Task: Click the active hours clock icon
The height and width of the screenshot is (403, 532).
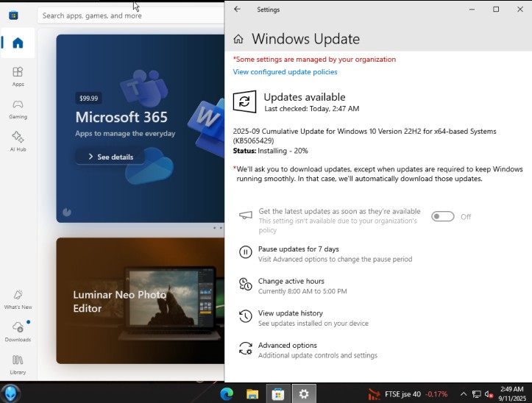Action: (246, 285)
